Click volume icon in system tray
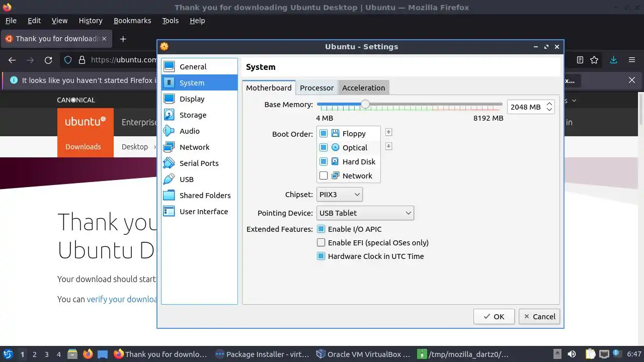This screenshot has height=362, width=644. (572, 354)
